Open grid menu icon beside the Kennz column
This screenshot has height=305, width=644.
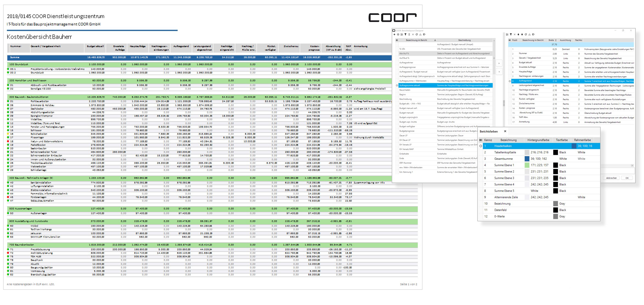click(481, 140)
